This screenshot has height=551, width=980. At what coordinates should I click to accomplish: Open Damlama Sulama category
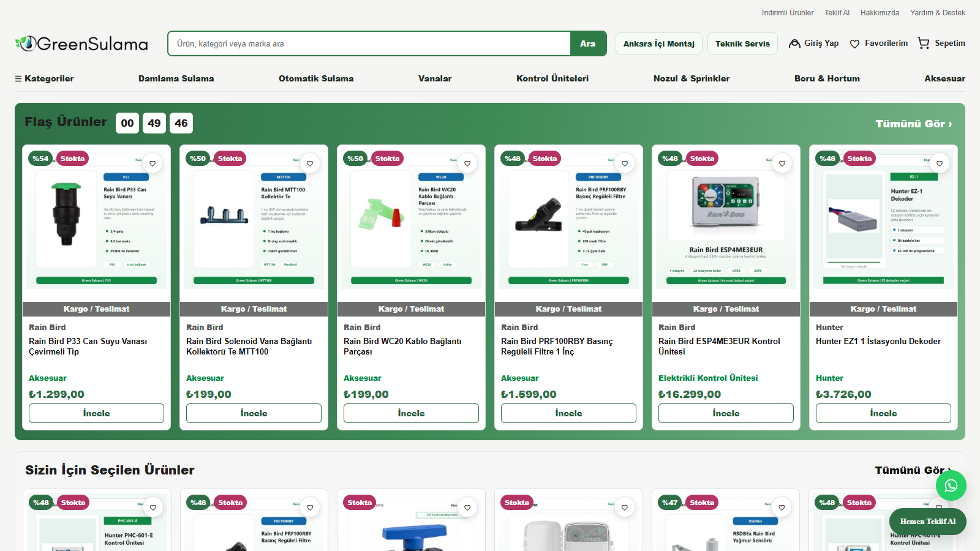(176, 78)
